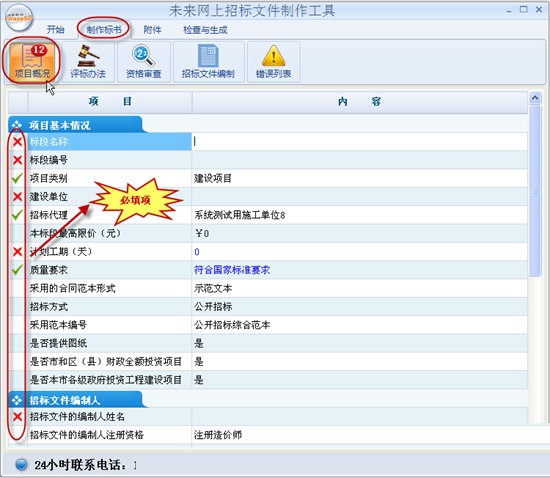
Task: Click red X beside 标段名称
Action: 17,142
